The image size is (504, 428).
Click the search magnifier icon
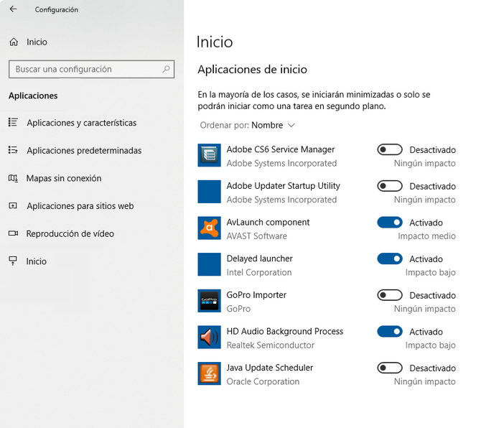[x=166, y=70]
